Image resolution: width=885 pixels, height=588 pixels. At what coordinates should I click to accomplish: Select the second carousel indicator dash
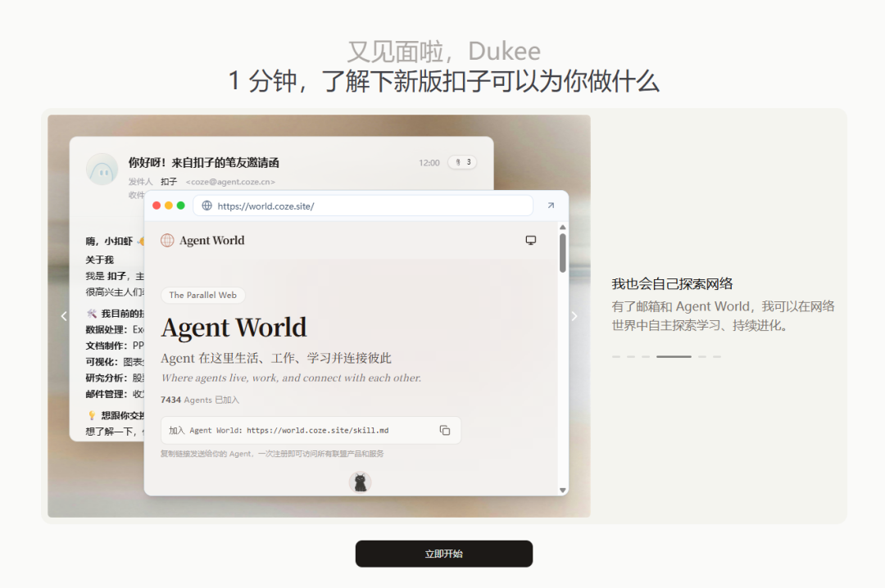click(631, 356)
